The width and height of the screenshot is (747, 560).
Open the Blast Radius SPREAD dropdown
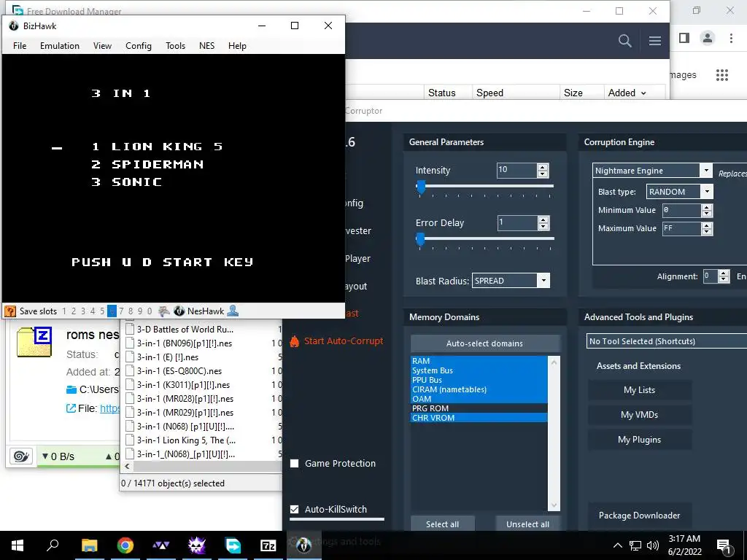(543, 281)
